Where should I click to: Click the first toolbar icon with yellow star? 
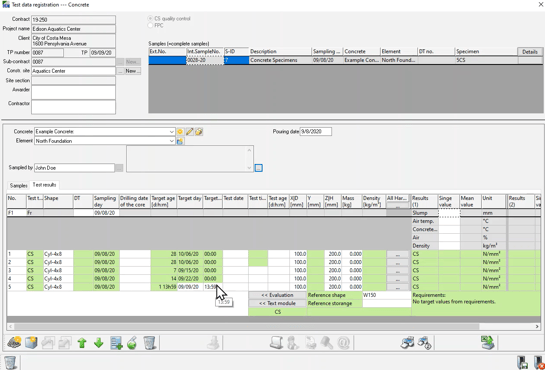[14, 343]
